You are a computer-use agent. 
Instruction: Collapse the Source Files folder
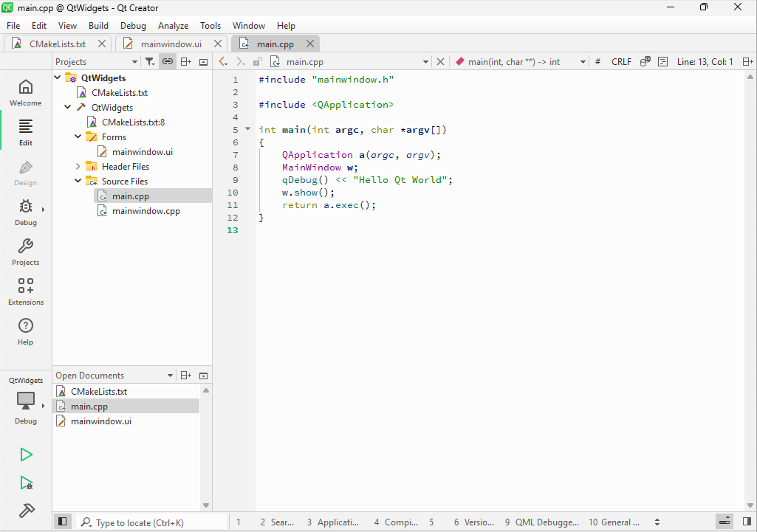(78, 181)
